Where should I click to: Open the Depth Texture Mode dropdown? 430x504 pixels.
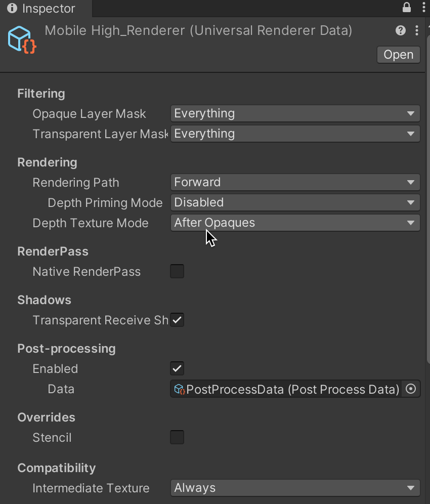295,223
